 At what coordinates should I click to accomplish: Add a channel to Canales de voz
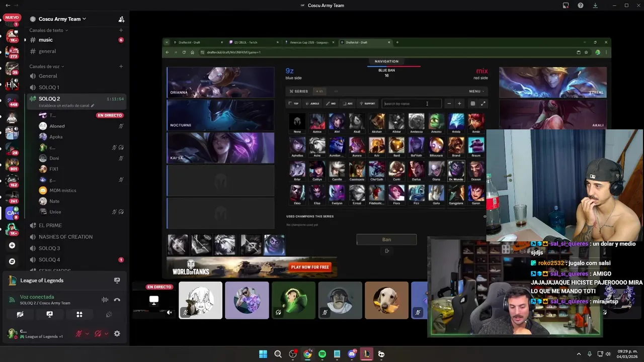(121, 66)
